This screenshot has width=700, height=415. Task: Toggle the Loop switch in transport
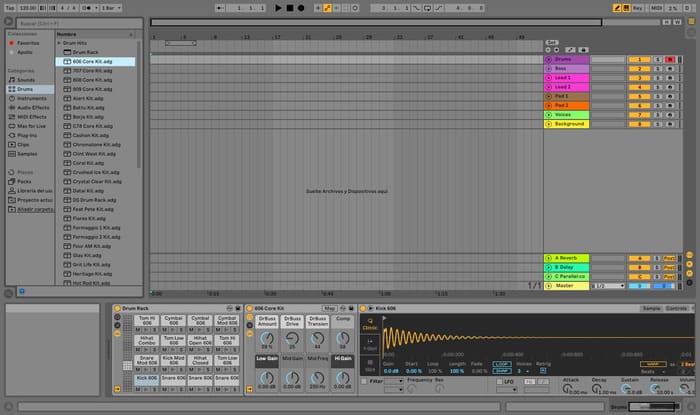[x=427, y=8]
